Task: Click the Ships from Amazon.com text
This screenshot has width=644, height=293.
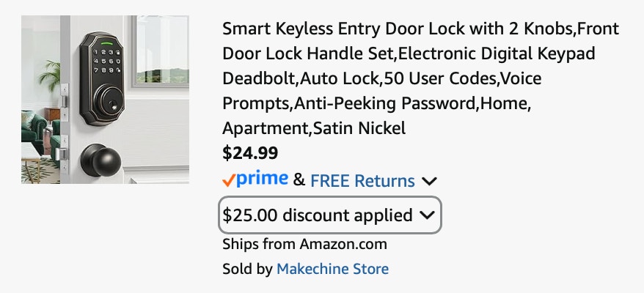Action: 304,244
